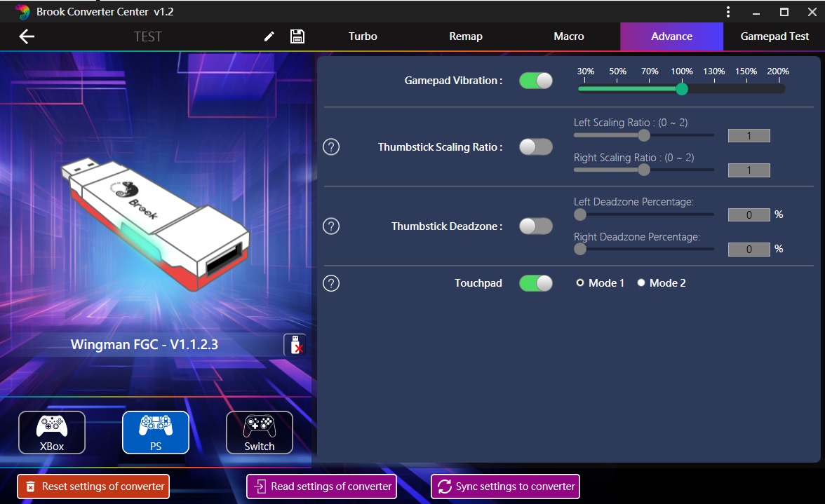Save profile with the floppy disk icon
825x504 pixels.
297,36
